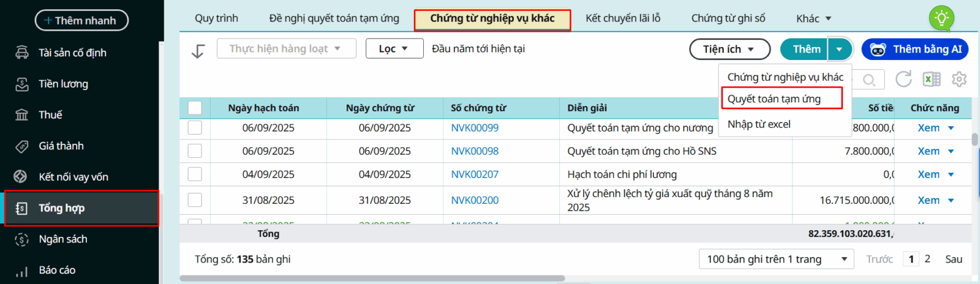
Task: Go to page 2 of records
Action: [x=927, y=259]
